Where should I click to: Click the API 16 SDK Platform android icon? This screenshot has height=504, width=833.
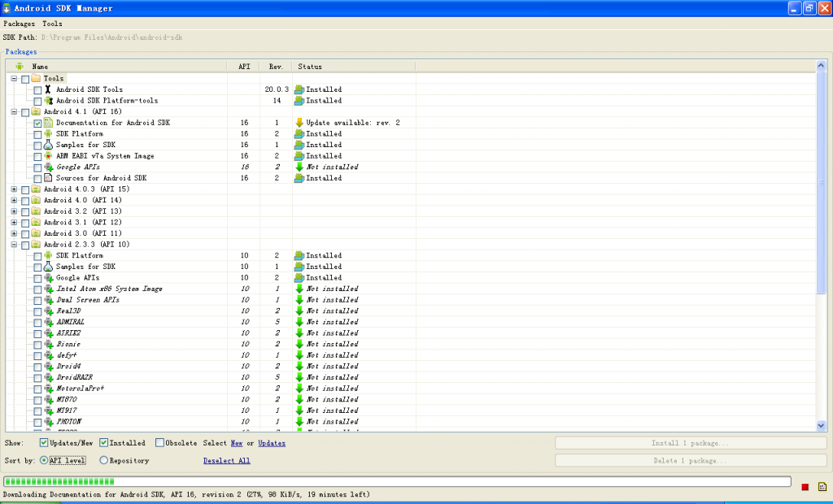coord(48,134)
